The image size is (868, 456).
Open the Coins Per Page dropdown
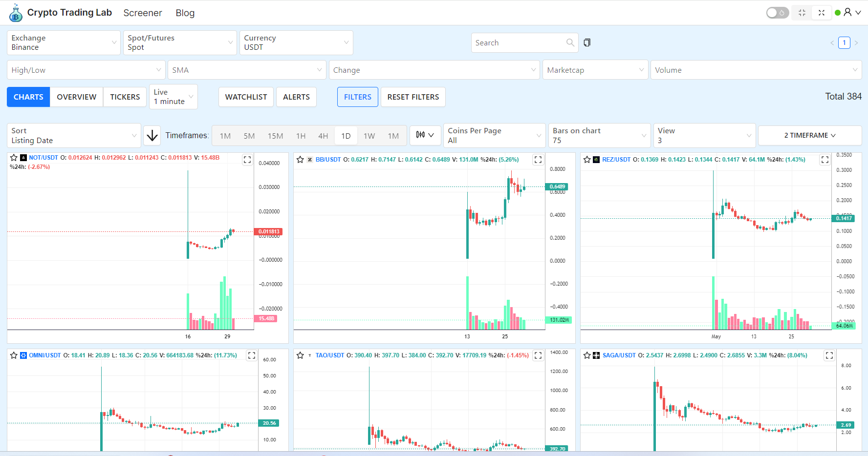tap(495, 135)
